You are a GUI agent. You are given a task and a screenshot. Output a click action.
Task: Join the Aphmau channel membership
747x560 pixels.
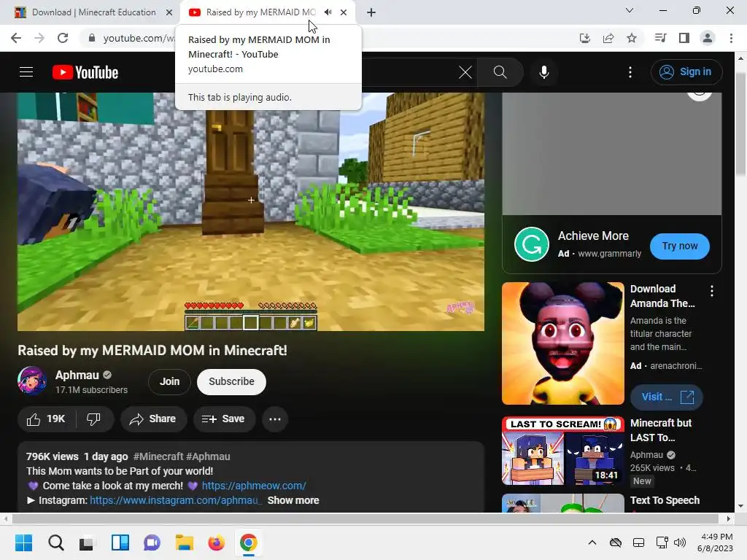[169, 381]
